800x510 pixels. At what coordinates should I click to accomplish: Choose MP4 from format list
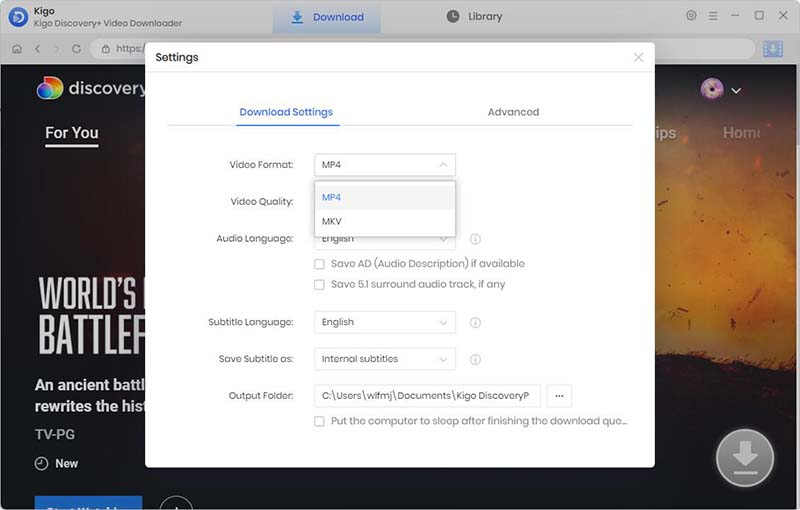(385, 197)
